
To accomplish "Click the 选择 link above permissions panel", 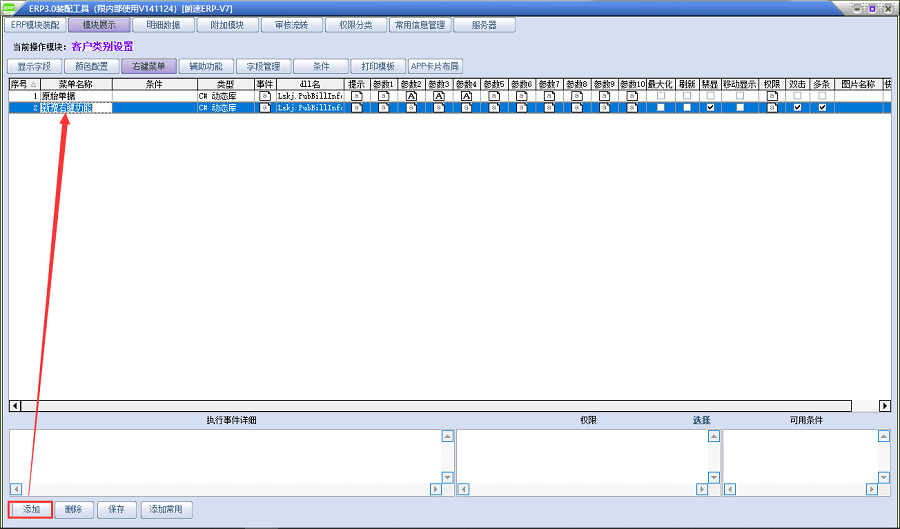I will tap(702, 420).
